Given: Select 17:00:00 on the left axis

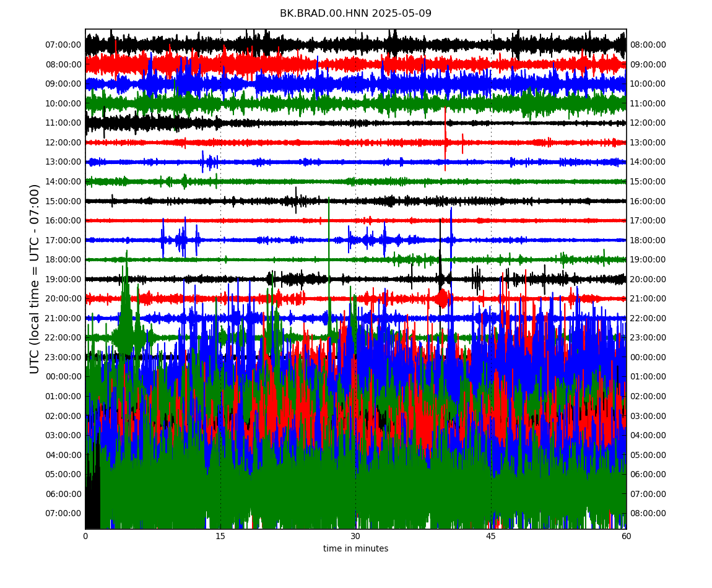Looking at the screenshot, I should tap(64, 240).
